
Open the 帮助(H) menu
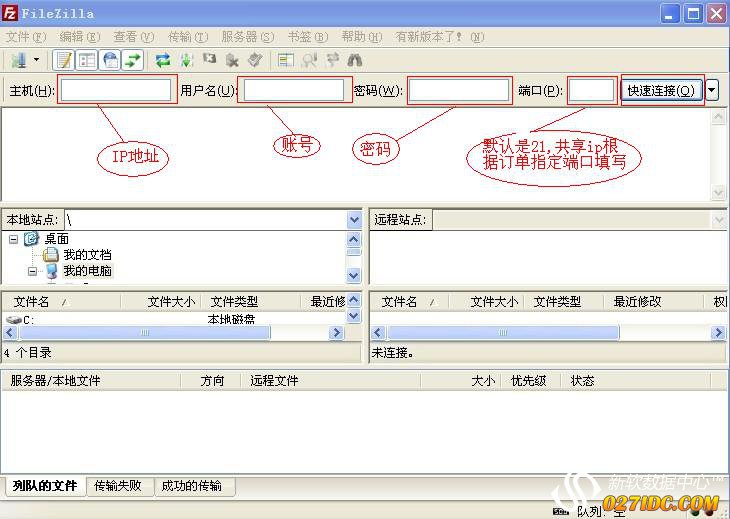click(x=361, y=37)
